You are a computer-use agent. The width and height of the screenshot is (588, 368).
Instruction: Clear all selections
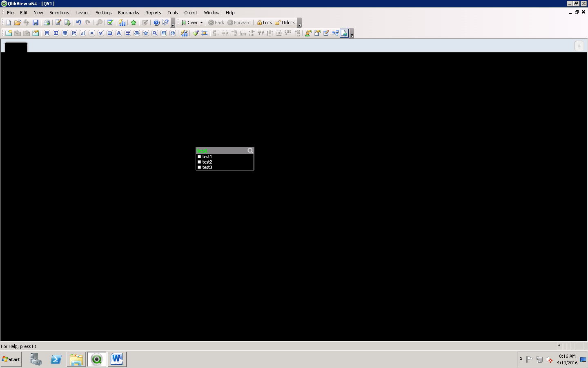pyautogui.click(x=189, y=22)
